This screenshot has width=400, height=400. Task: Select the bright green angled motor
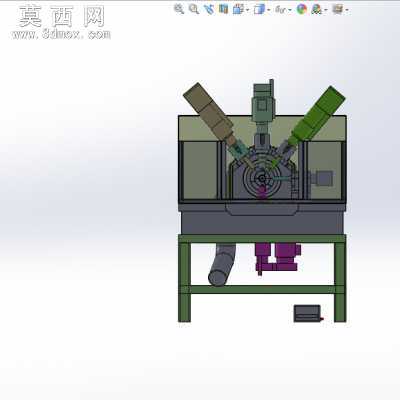point(317,115)
